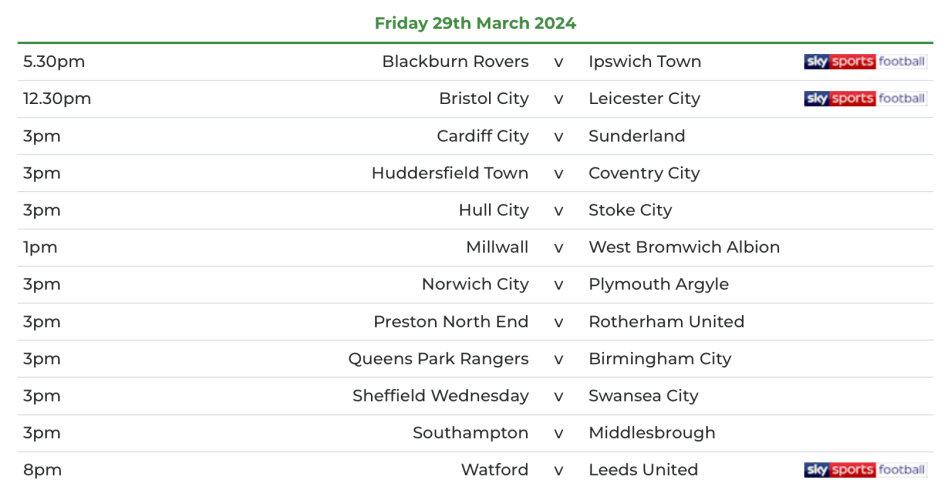Click Huddersfield Town team name
The height and width of the screenshot is (500, 951).
pos(450,173)
